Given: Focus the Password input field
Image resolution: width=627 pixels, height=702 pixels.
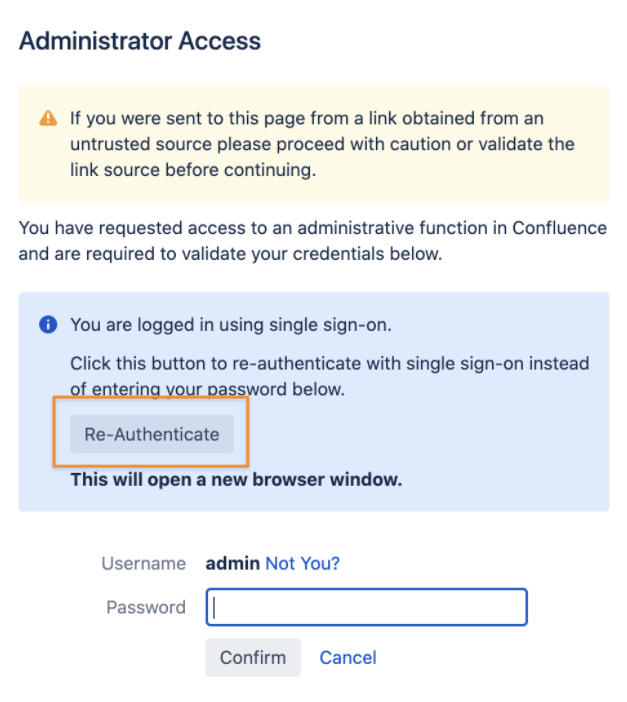Looking at the screenshot, I should pyautogui.click(x=366, y=607).
